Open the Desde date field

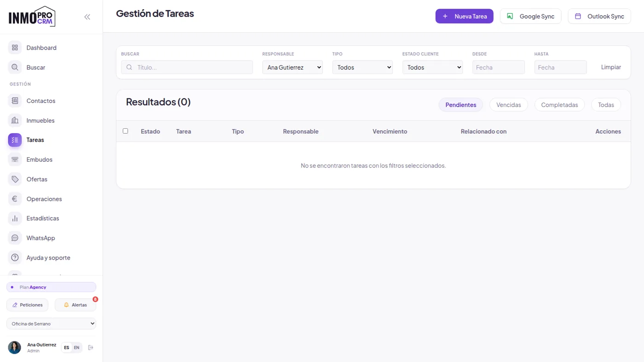[498, 68]
